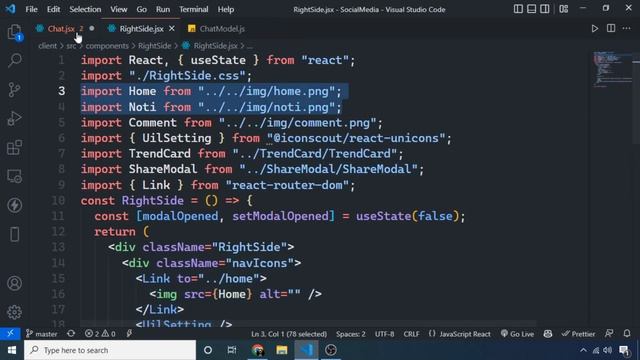
Task: Click the master branch indicator
Action: (x=42, y=334)
